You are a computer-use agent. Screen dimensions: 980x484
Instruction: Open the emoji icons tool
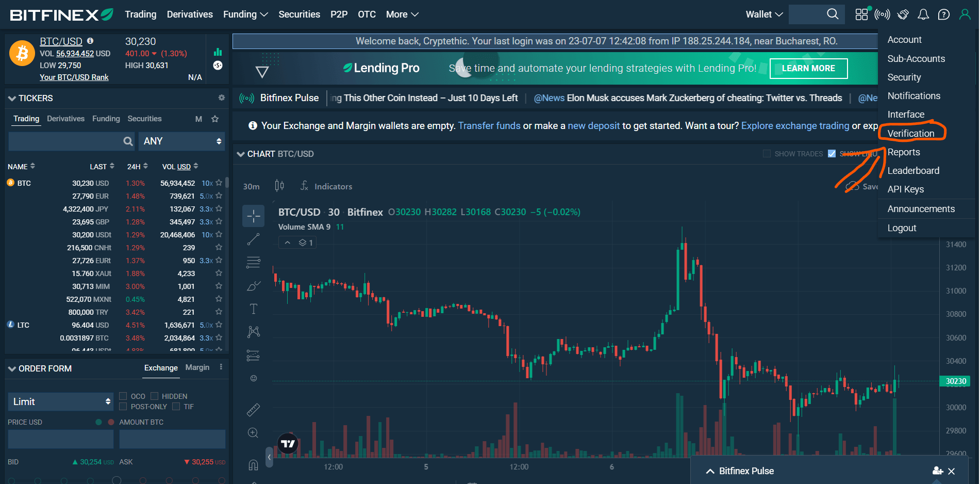click(253, 378)
